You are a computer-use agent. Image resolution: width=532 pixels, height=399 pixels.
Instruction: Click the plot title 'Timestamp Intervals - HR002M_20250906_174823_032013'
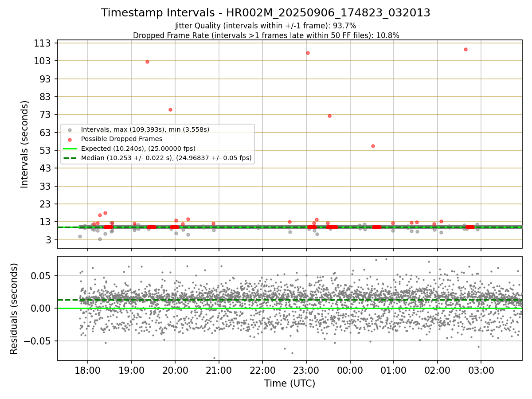coord(266,13)
